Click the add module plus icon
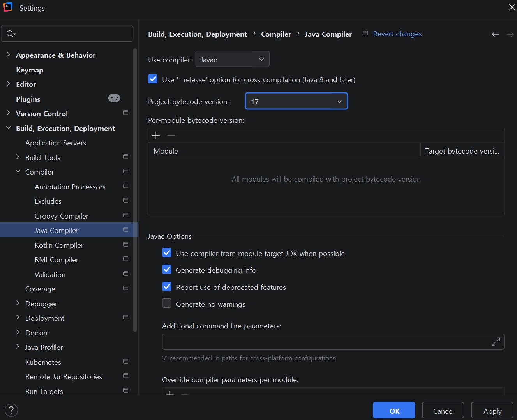Image resolution: width=517 pixels, height=420 pixels. [156, 135]
